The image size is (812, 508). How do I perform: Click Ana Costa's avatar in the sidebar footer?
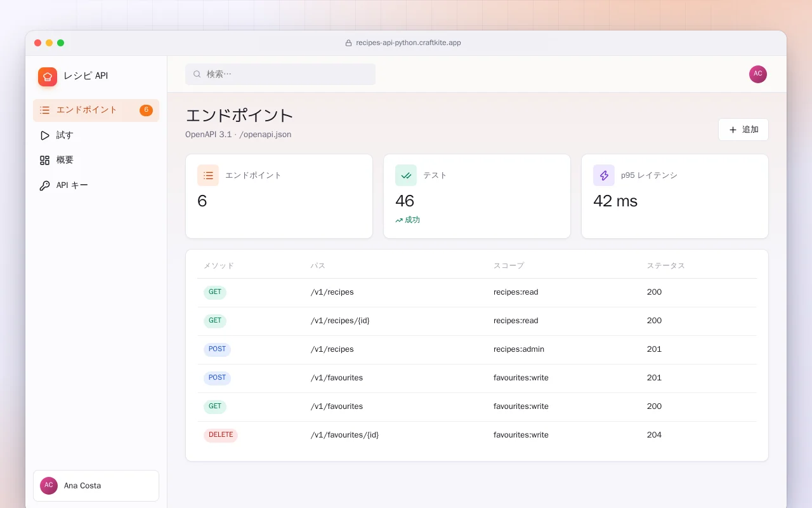click(49, 486)
